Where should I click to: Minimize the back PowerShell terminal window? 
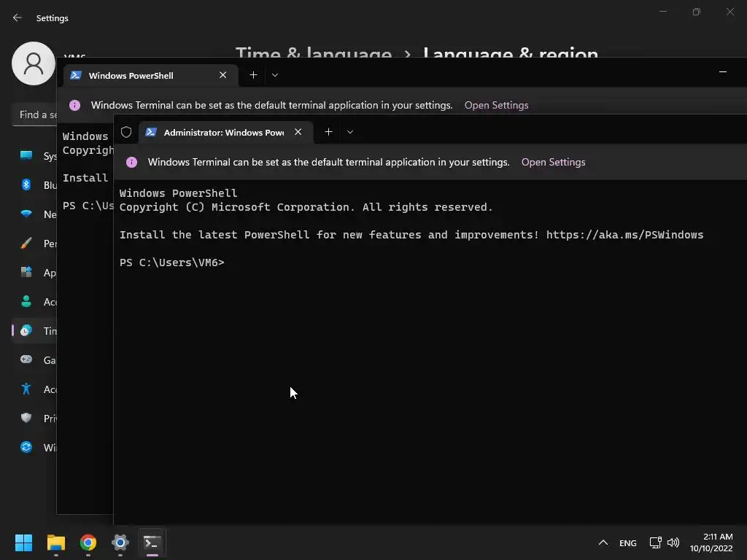click(723, 72)
